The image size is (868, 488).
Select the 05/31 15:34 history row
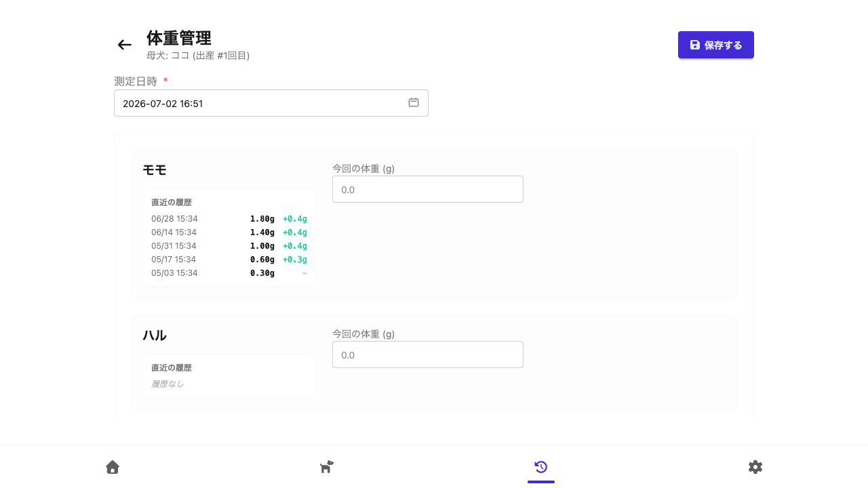pos(229,246)
